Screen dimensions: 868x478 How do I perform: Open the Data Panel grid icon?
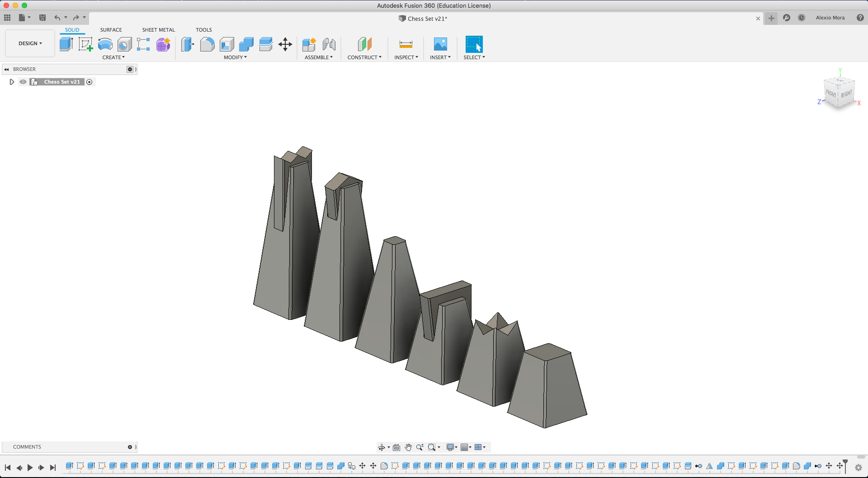click(x=7, y=18)
